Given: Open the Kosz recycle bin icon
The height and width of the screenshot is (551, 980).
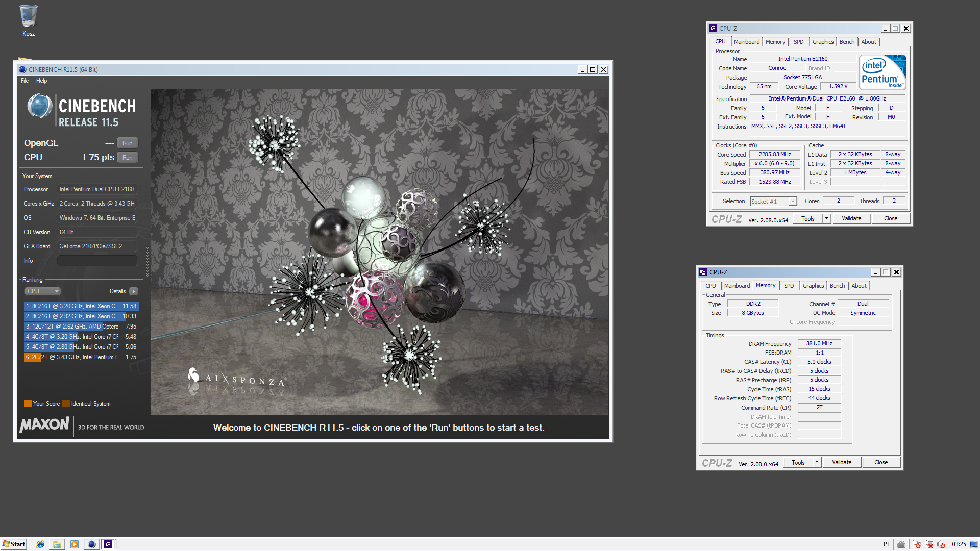Looking at the screenshot, I should (x=28, y=20).
